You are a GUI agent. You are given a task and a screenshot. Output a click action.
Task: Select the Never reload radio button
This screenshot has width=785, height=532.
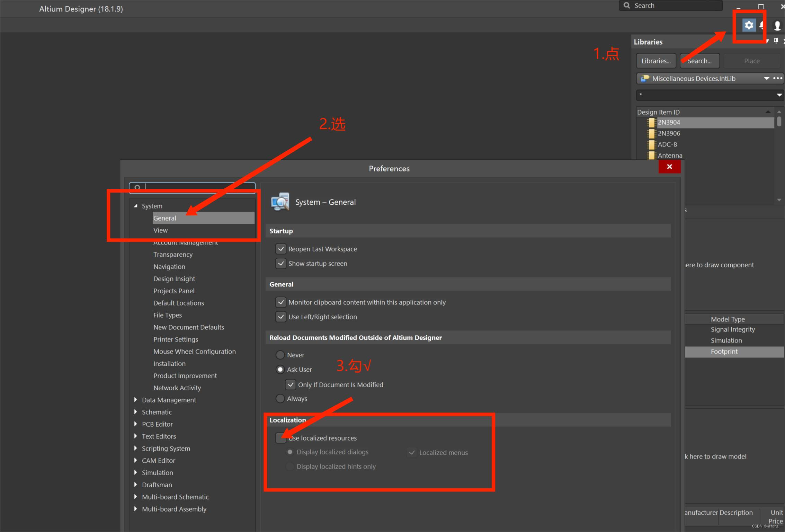280,355
